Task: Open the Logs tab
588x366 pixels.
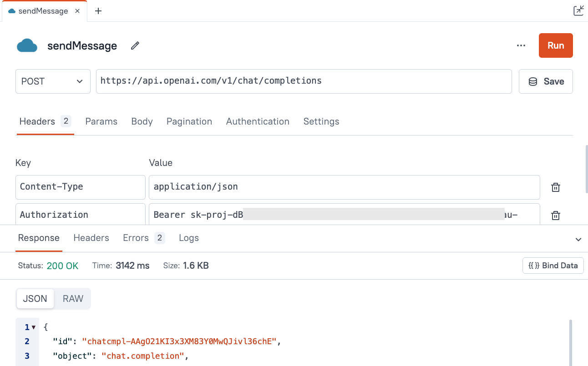Action: point(189,238)
